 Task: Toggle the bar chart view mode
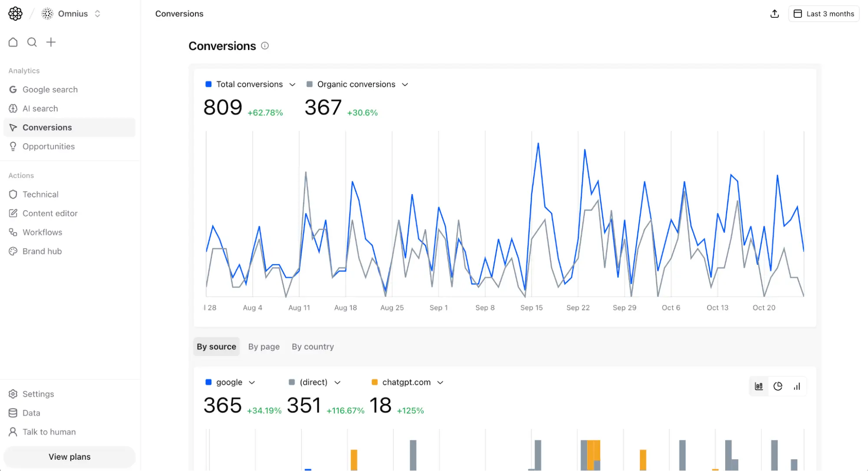759,385
